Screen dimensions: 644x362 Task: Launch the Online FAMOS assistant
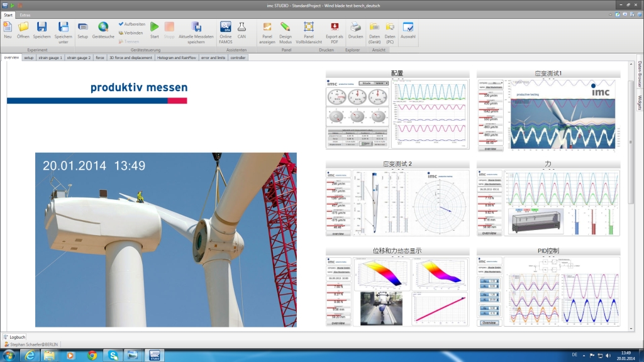click(225, 30)
